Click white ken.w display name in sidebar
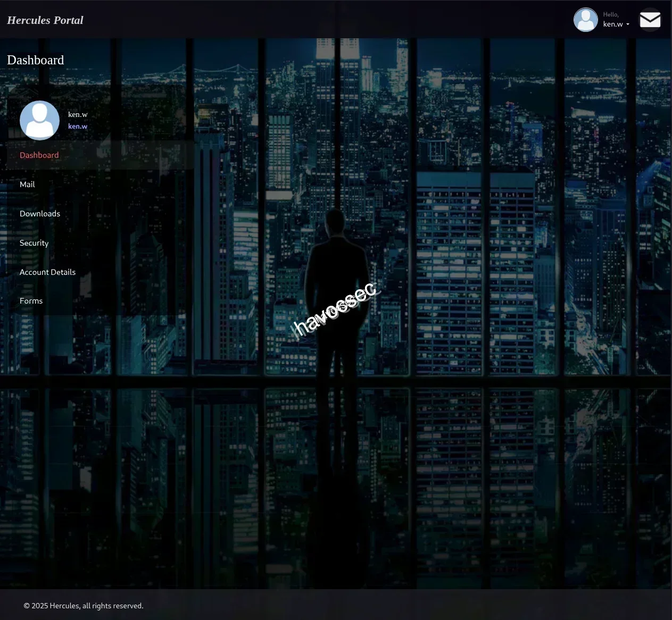The height and width of the screenshot is (620, 672). pyautogui.click(x=78, y=114)
